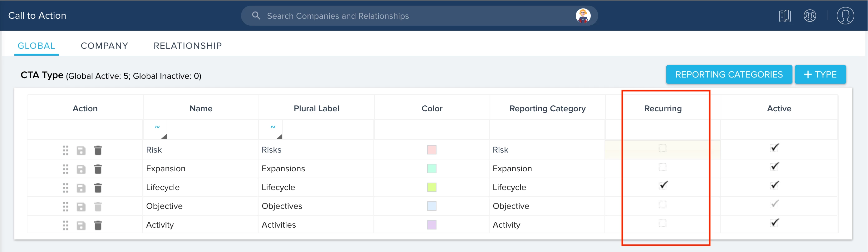Save the Expansion row
Image resolution: width=868 pixels, height=252 pixels.
(x=81, y=169)
